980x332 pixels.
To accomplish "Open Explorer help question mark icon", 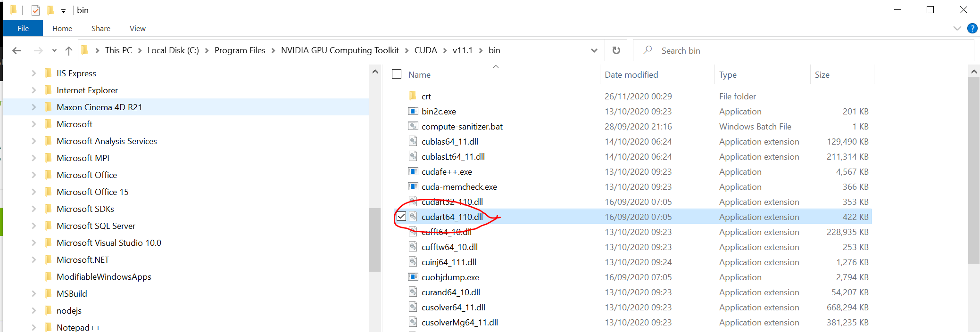I will click(x=972, y=28).
